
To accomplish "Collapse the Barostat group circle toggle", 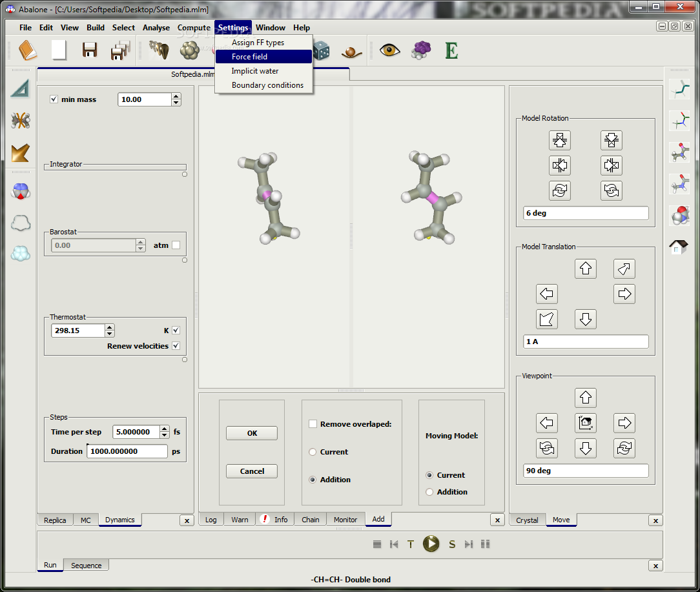I will (x=185, y=260).
